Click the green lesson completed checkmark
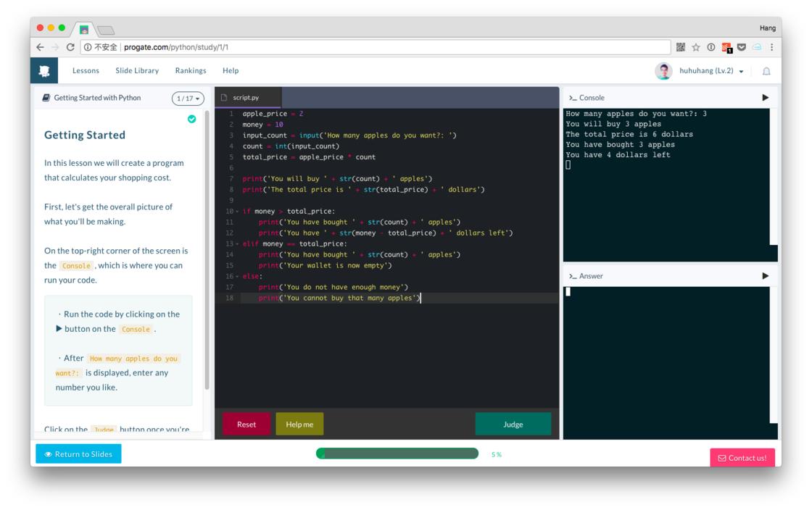Screen dimensions: 812x510 191,119
